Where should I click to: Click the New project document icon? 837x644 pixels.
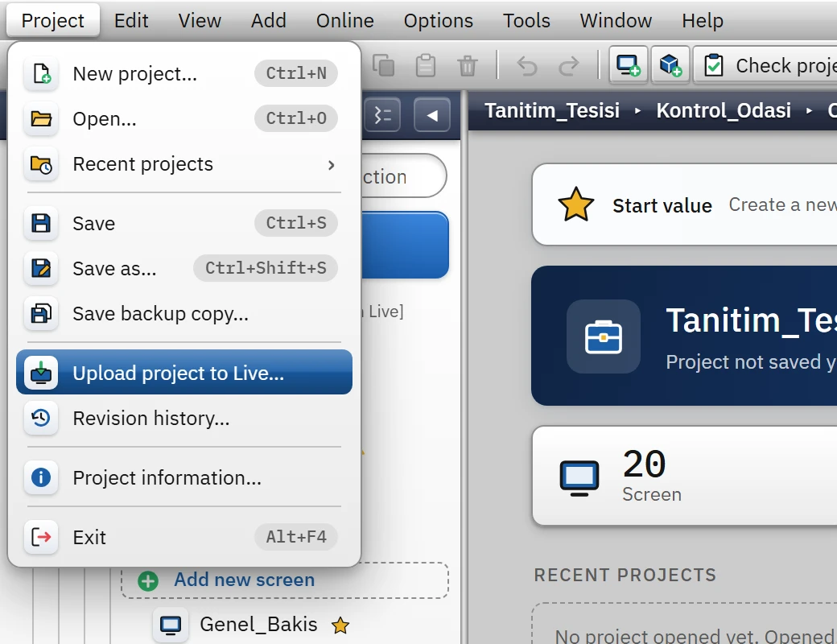(41, 74)
